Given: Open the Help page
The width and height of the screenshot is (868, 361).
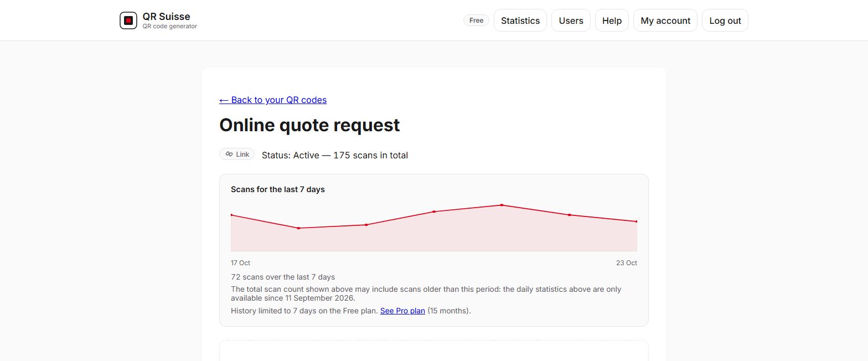Looking at the screenshot, I should (612, 20).
